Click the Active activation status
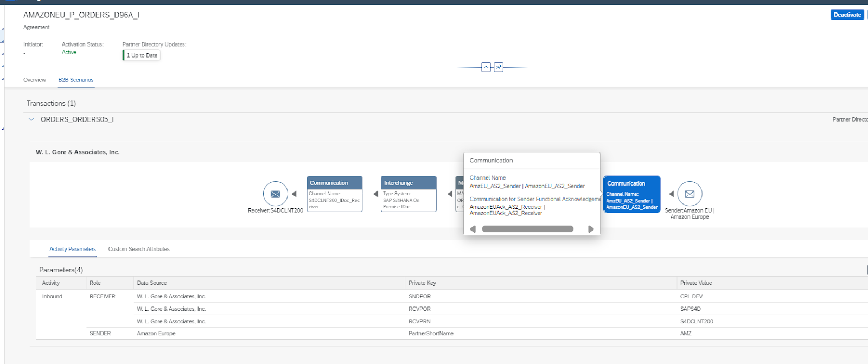This screenshot has height=364, width=868. (69, 52)
